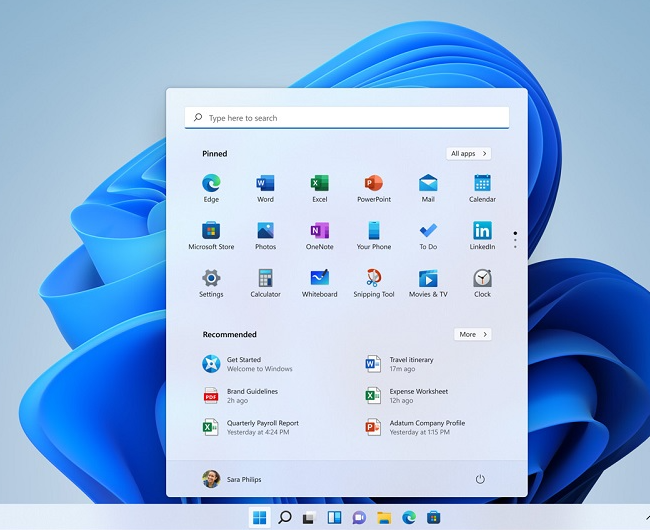Open Settings from the pinned apps
Image resolution: width=650 pixels, height=530 pixels.
211,283
